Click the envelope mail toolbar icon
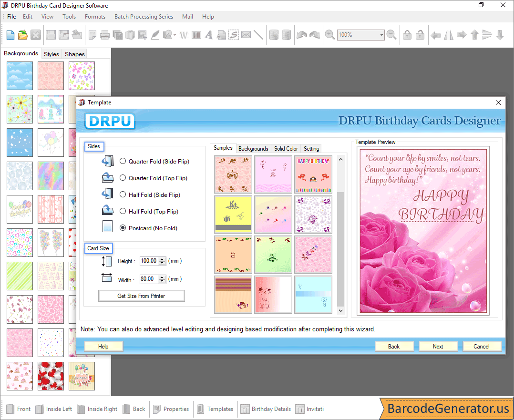The height and width of the screenshot is (420, 514). click(x=246, y=35)
